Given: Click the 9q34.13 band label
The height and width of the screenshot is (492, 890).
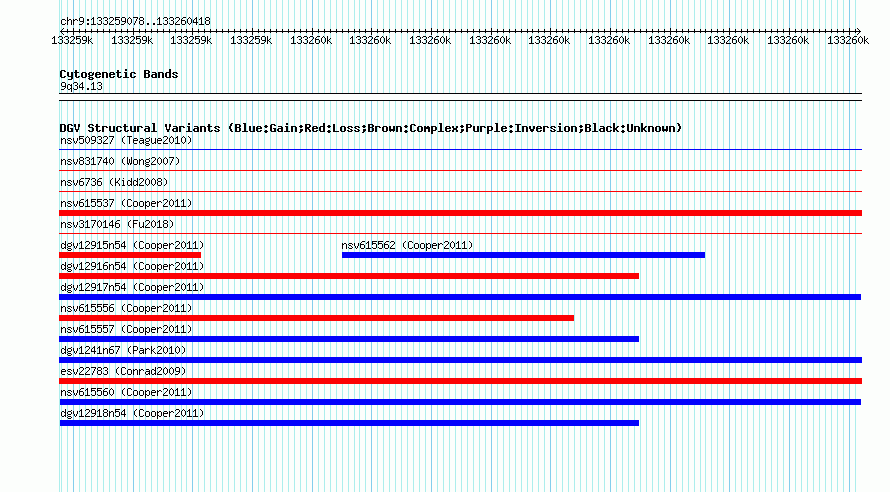Looking at the screenshot, I should tap(81, 86).
